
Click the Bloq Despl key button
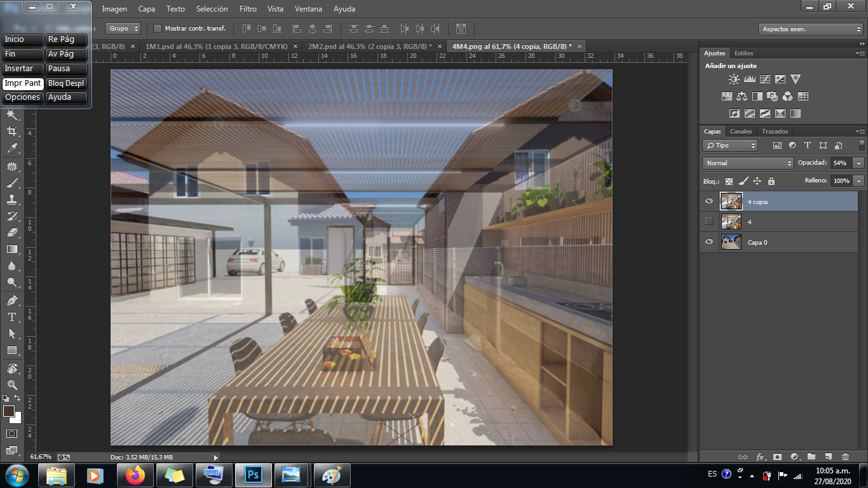67,83
